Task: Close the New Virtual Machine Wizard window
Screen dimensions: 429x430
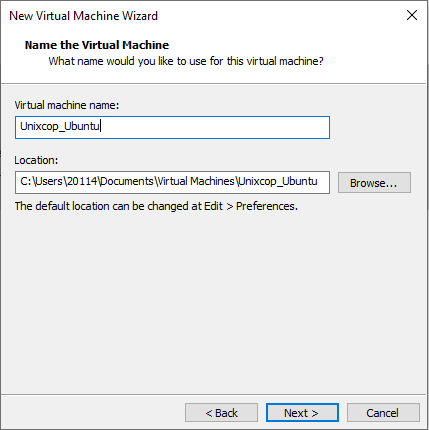Action: [412, 15]
